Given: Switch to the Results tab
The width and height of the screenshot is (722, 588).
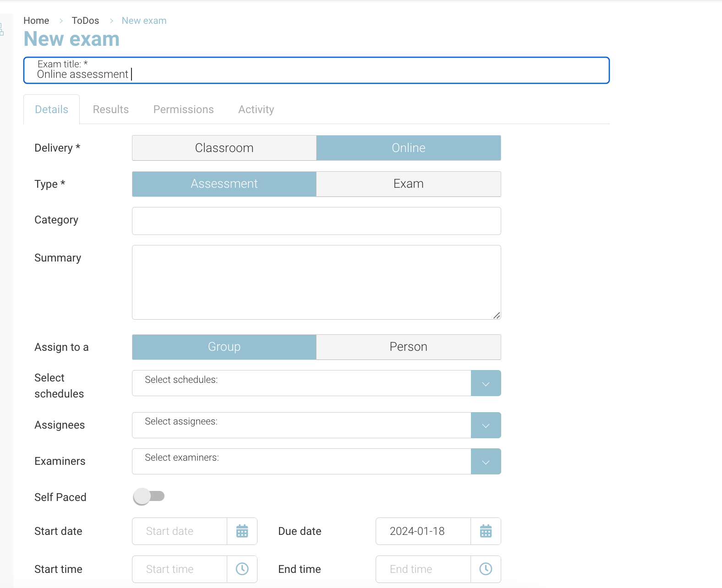Looking at the screenshot, I should click(x=111, y=109).
